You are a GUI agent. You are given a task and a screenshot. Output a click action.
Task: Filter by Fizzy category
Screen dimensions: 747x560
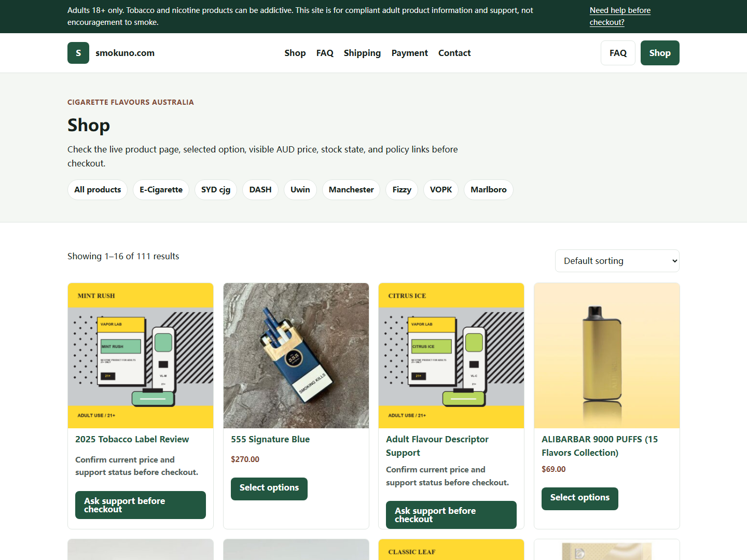402,190
